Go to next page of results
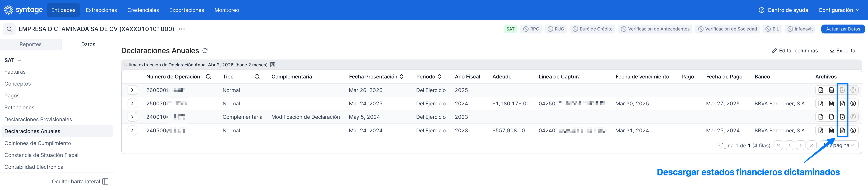Screen dimensions: 868x190 pos(801,145)
